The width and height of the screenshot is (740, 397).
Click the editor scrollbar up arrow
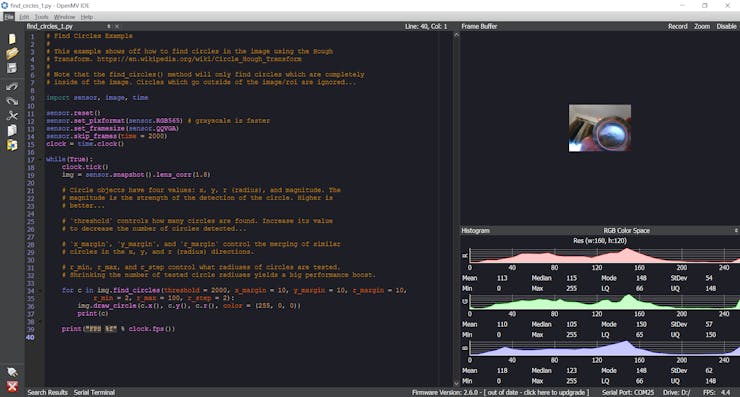point(456,35)
